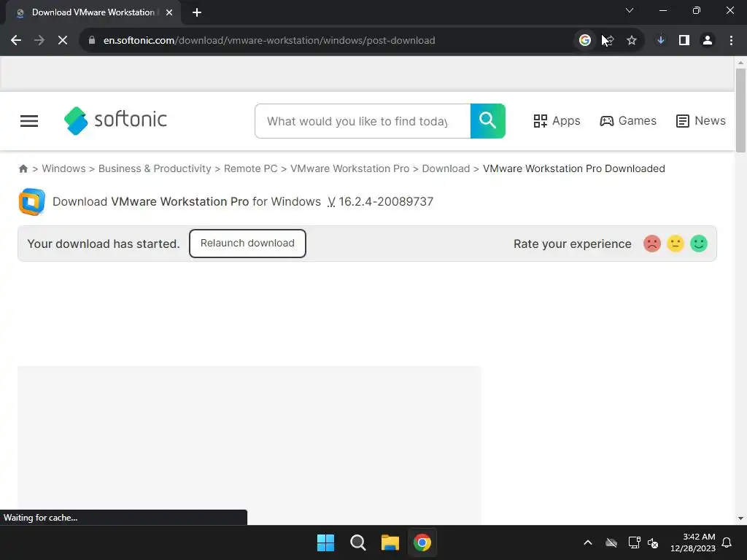The height and width of the screenshot is (560, 747).
Task: Click the Google icon in address bar
Action: pos(585,41)
